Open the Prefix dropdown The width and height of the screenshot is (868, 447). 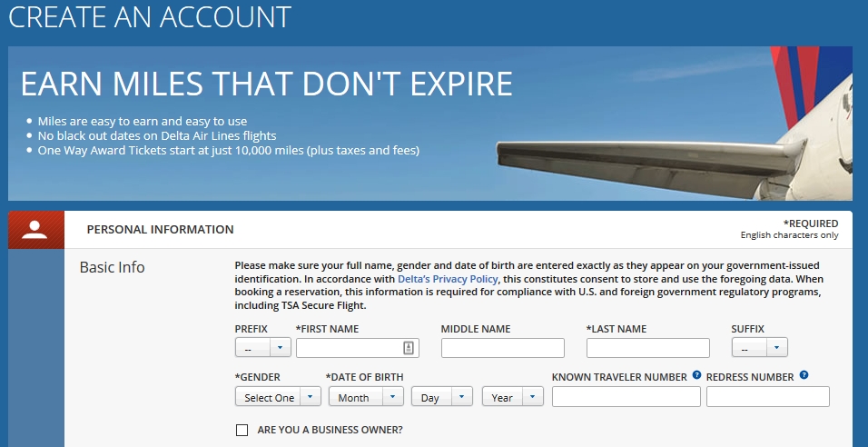tap(263, 348)
